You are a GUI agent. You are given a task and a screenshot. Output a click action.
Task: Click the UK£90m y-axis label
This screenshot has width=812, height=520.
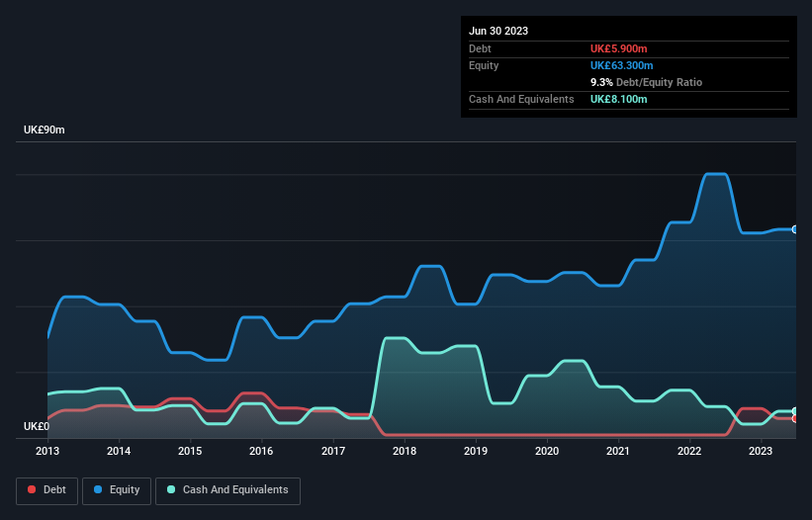45,130
